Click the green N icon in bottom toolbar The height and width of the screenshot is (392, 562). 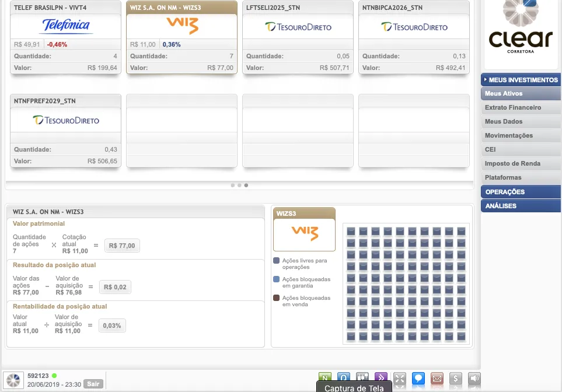click(x=325, y=378)
